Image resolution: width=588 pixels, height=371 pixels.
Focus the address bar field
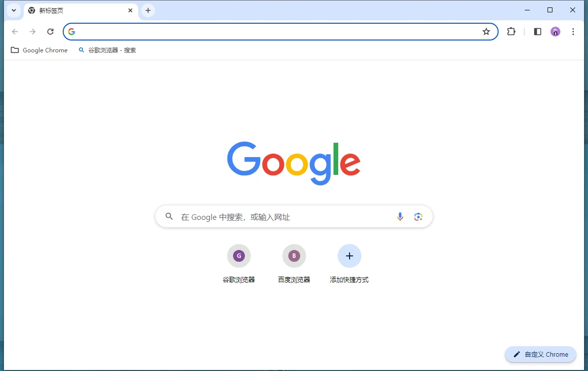(280, 32)
